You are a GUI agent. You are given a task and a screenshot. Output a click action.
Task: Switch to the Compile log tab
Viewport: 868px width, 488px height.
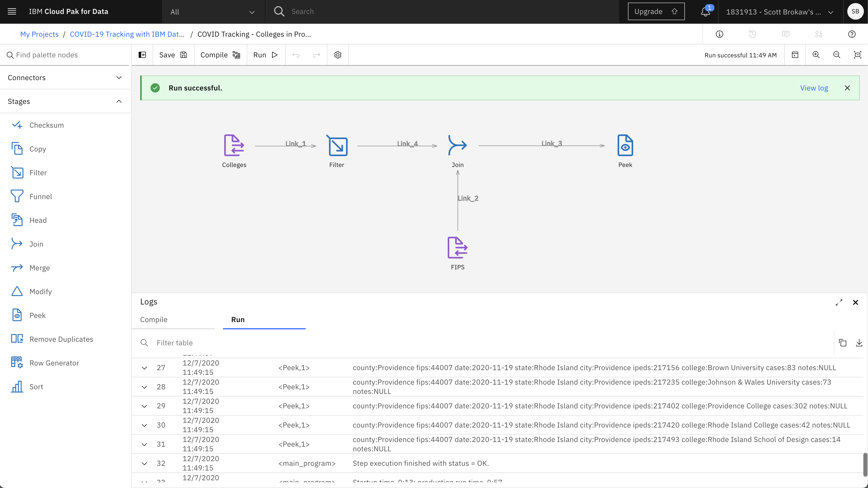tap(154, 320)
